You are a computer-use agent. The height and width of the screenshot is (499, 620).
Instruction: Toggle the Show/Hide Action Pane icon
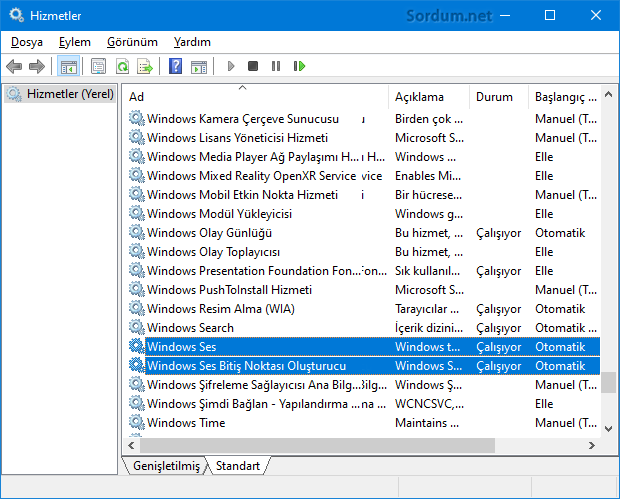[x=198, y=66]
